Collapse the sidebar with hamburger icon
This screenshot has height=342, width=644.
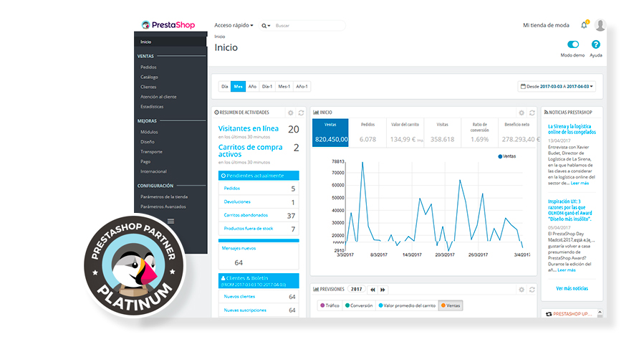tap(171, 221)
